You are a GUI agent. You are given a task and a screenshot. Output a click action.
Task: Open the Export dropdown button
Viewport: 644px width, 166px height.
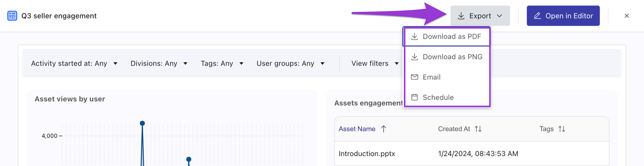pos(480,16)
